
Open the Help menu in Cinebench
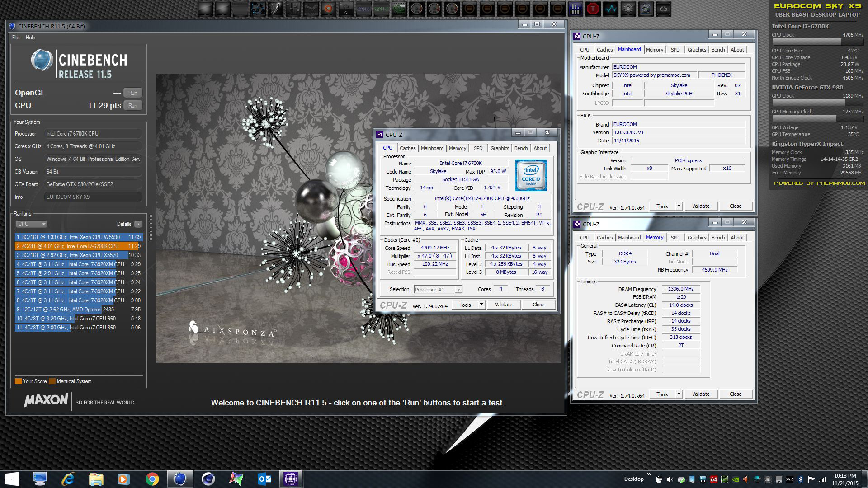pyautogui.click(x=30, y=38)
